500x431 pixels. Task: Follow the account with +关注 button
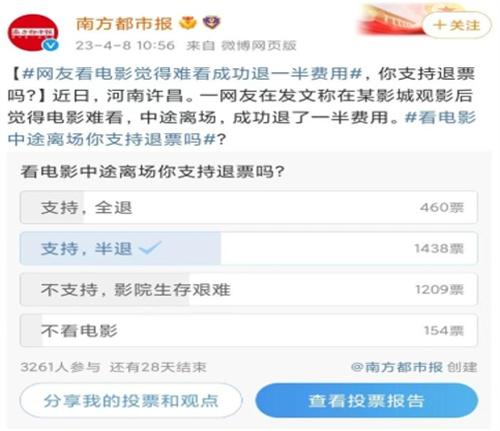tap(457, 25)
